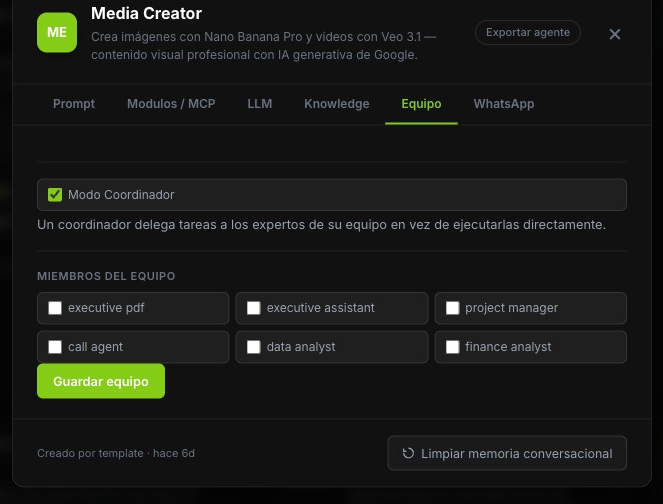
Task: Click the Exportar agente button
Action: coord(528,33)
